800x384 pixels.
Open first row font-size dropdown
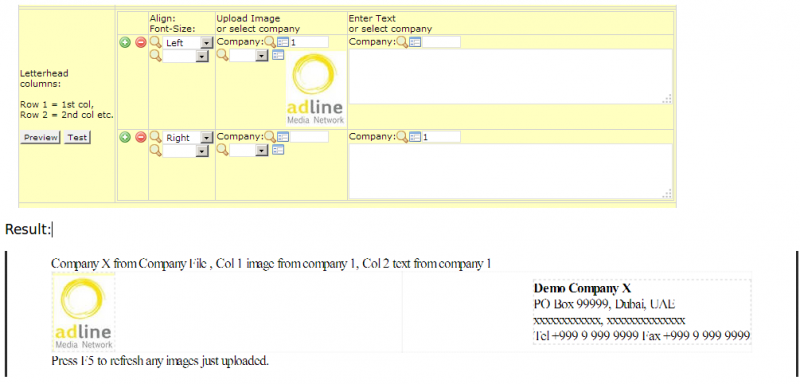[x=186, y=56]
